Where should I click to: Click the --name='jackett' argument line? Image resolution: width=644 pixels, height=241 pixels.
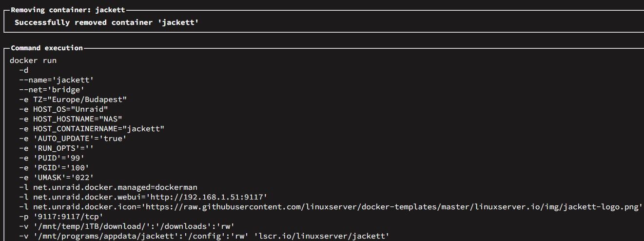[x=56, y=80]
